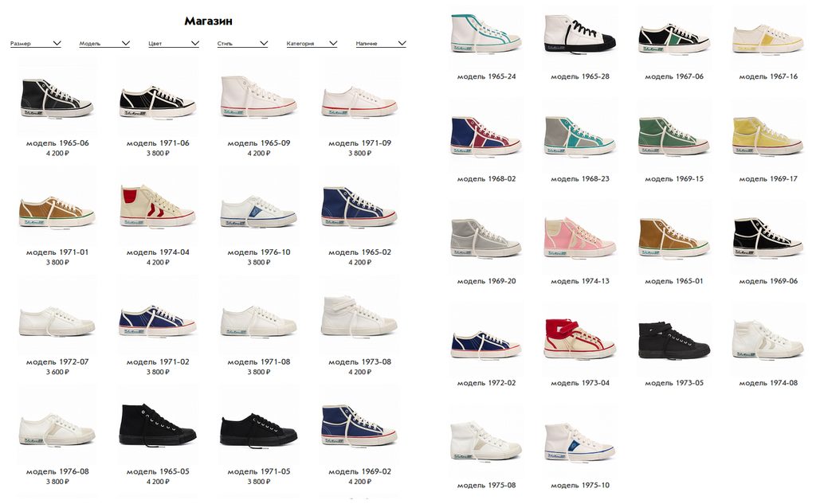Follow the модель 1975-10 text link
816x504 pixels.
(x=580, y=485)
